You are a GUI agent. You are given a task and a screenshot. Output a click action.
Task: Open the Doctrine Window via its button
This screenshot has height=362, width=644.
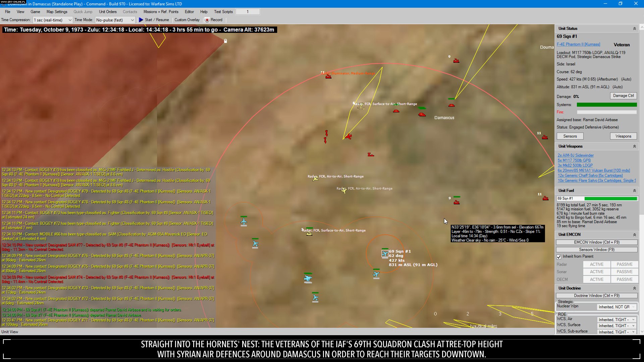pos(596,296)
